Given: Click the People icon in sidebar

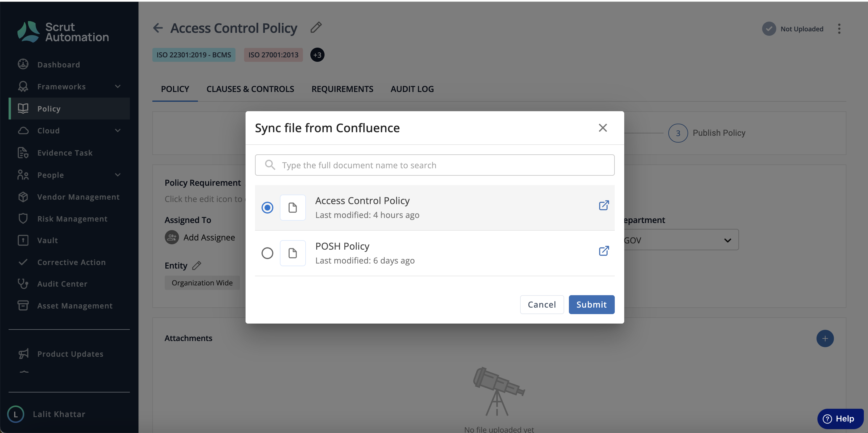Looking at the screenshot, I should pyautogui.click(x=23, y=175).
